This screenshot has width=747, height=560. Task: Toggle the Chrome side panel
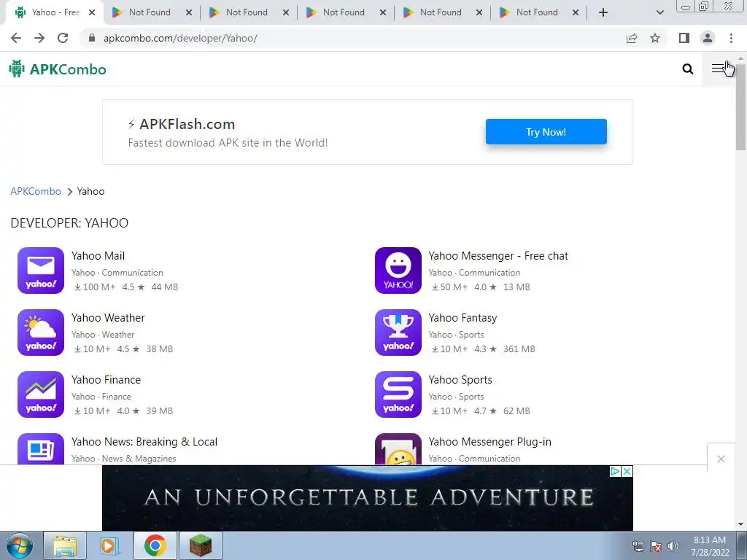click(684, 38)
